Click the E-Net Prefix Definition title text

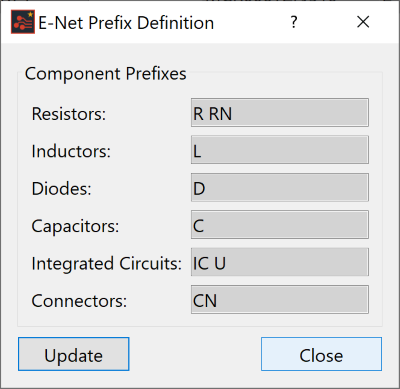(x=126, y=23)
